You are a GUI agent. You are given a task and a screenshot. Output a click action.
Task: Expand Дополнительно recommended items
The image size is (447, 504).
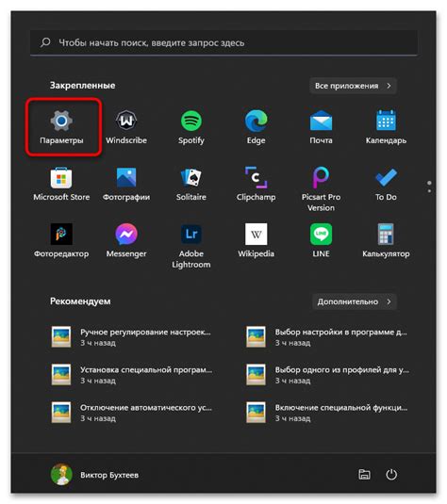pos(354,301)
